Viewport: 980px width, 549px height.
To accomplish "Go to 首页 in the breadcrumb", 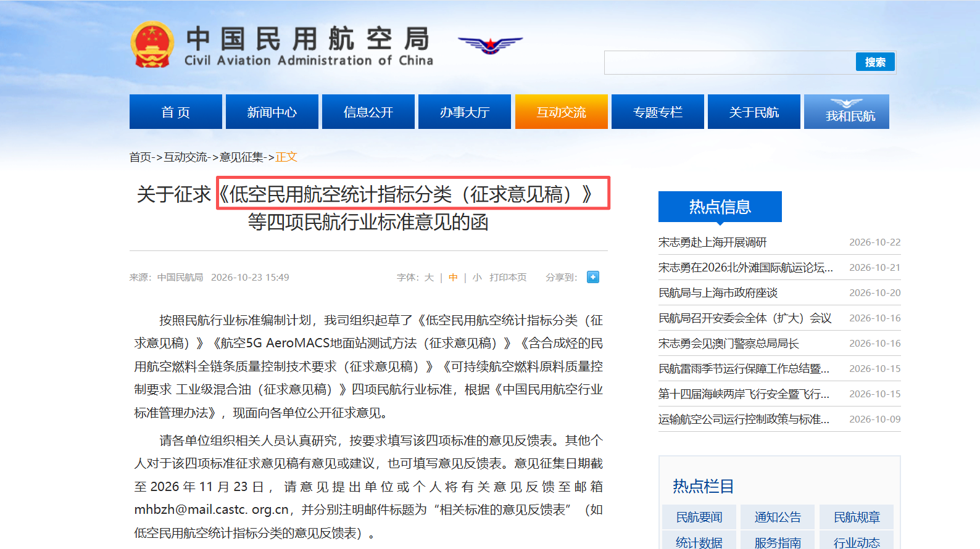I will (140, 157).
